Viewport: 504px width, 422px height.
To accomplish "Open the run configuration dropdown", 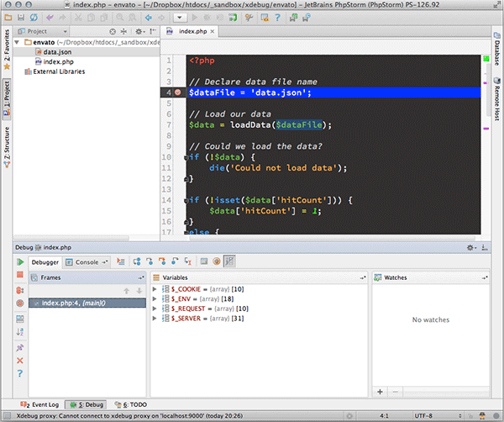I will coord(180,18).
